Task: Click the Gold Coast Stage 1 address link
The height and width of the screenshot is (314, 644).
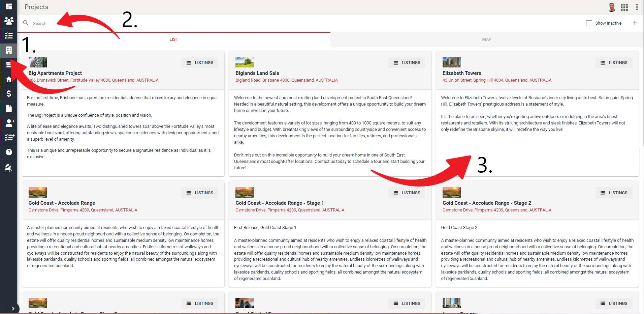Action: click(x=290, y=210)
